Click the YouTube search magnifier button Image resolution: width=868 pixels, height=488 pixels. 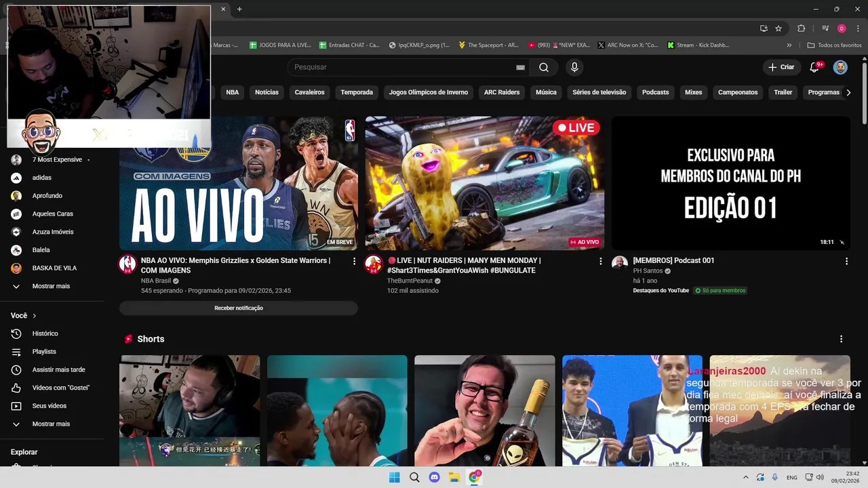click(544, 67)
